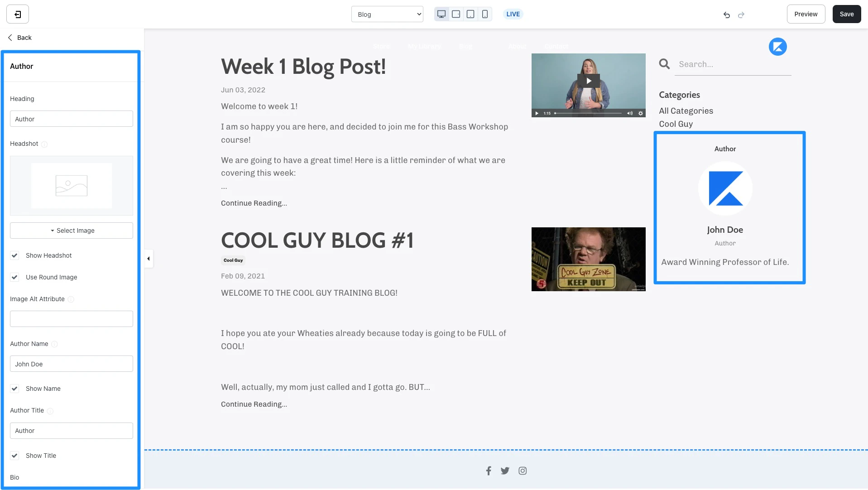
Task: Open the Instagram icon in the footer
Action: coord(522,471)
